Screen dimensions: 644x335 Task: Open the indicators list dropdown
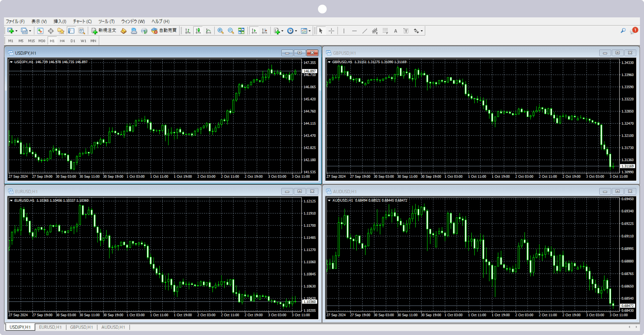(x=282, y=31)
